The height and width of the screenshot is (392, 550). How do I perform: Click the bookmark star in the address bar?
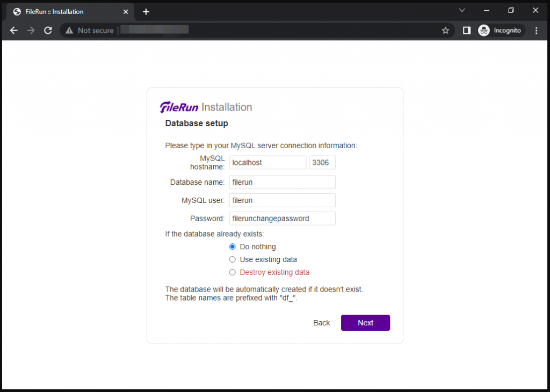click(x=445, y=31)
